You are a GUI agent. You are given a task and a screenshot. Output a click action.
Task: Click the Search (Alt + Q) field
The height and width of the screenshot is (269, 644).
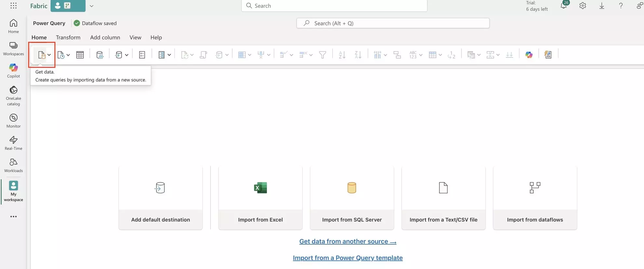coord(393,23)
